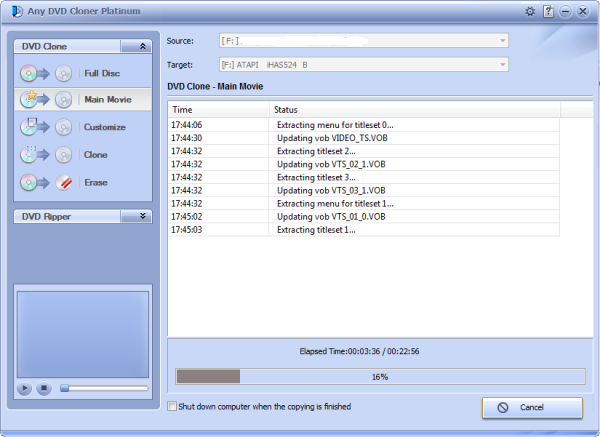
Task: Click the preview seek slider handle
Action: coord(65,388)
